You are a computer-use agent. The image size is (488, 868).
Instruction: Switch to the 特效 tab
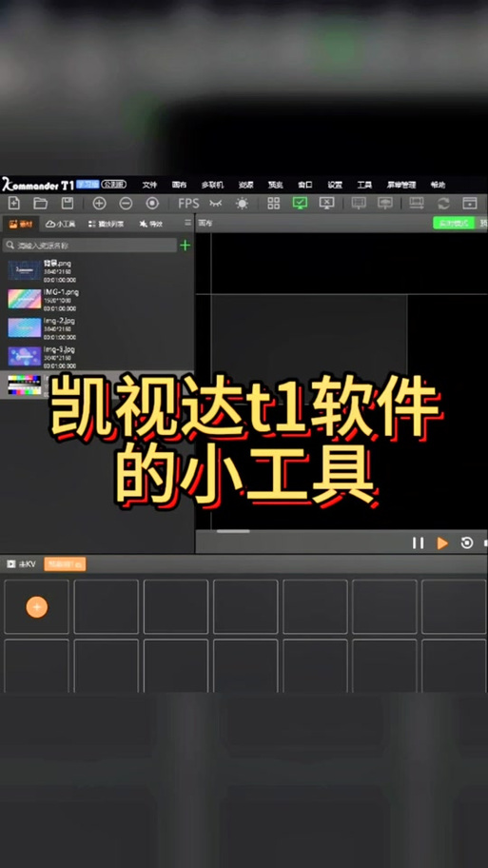(x=151, y=224)
